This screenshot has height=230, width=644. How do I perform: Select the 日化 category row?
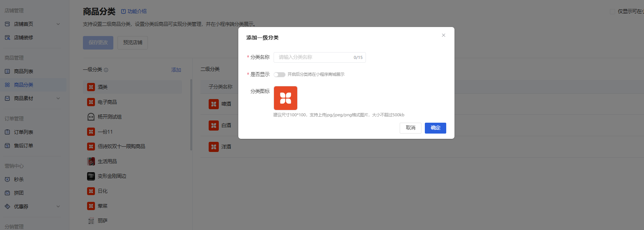tap(132, 191)
